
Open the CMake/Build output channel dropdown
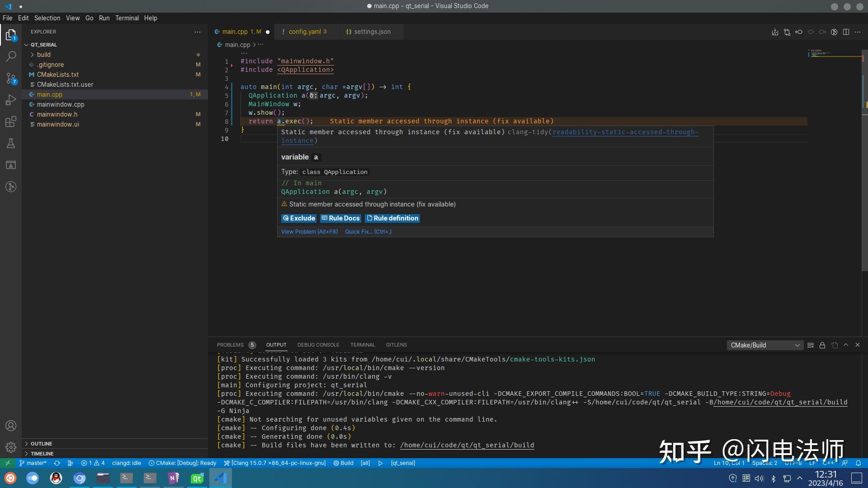pos(765,345)
